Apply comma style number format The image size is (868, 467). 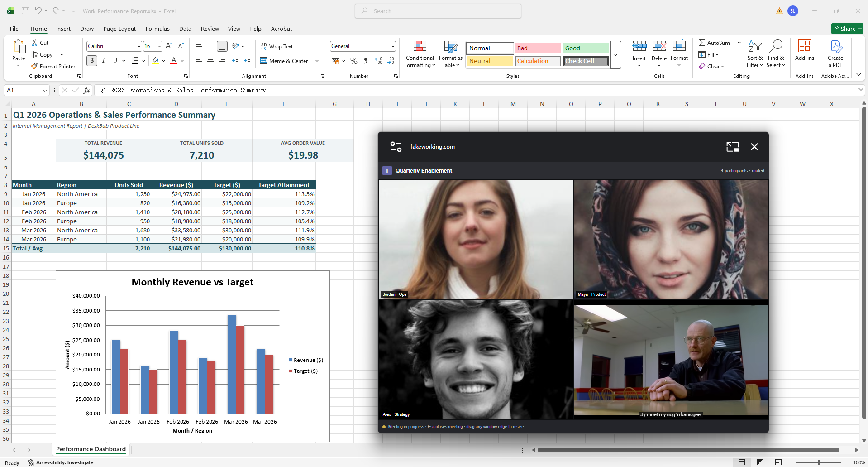pyautogui.click(x=366, y=61)
